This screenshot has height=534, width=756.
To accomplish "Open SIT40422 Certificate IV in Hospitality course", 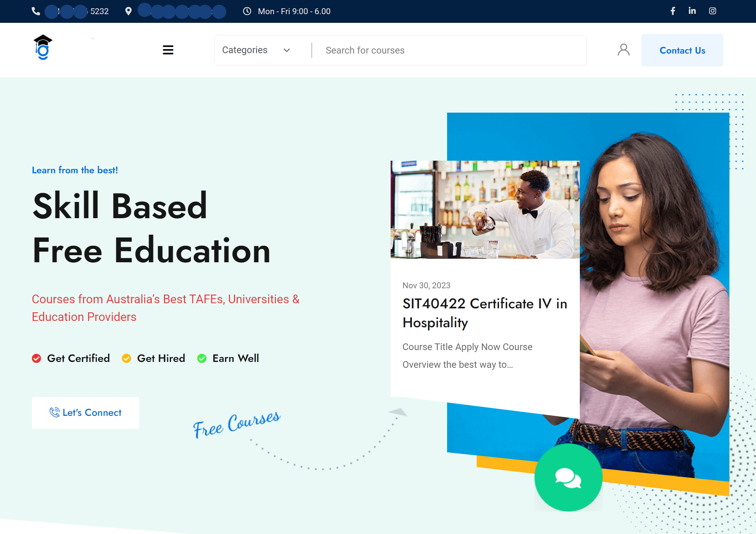I will 484,313.
